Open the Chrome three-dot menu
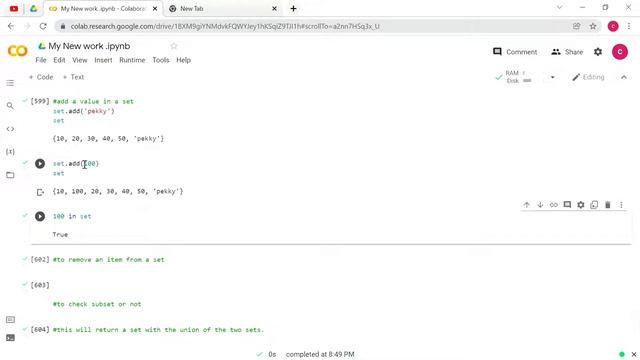This screenshot has width=640, height=360. coord(629,26)
